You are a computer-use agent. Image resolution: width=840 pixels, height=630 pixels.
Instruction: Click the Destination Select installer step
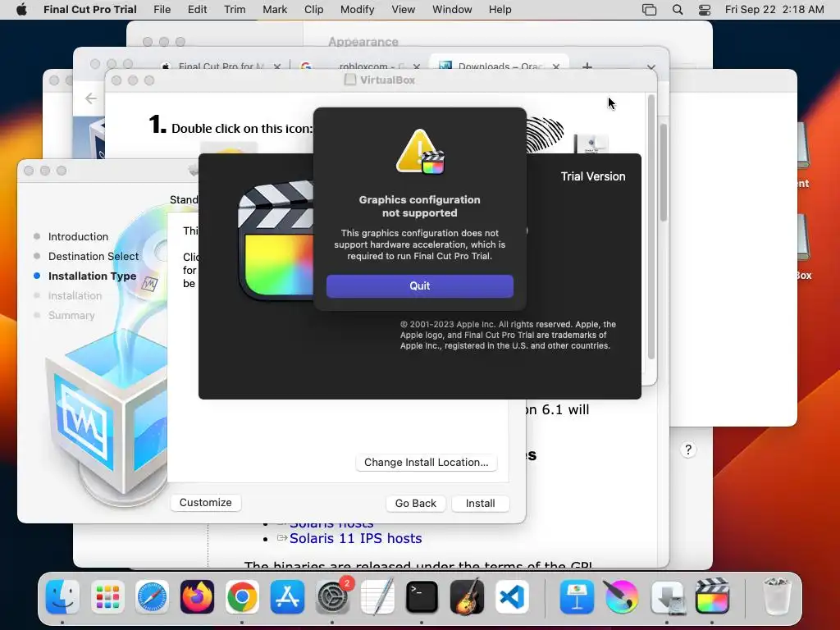coord(94,256)
